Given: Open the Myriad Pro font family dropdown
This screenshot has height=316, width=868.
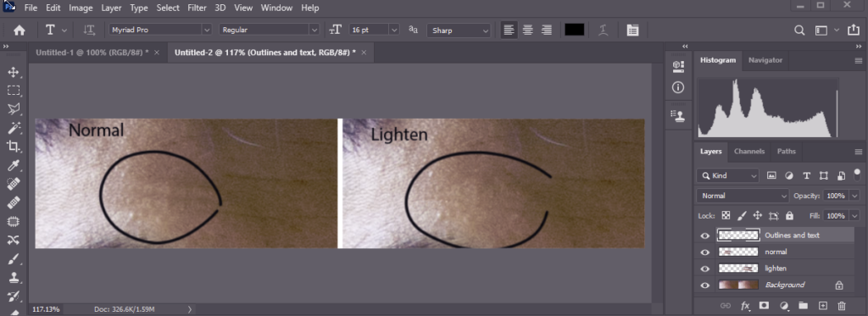Looking at the screenshot, I should click(x=160, y=30).
